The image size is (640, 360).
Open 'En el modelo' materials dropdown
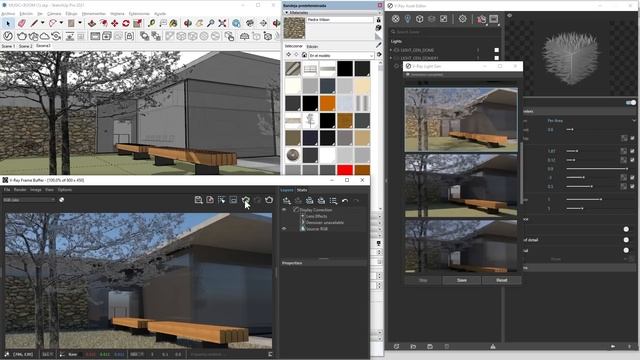click(341, 55)
